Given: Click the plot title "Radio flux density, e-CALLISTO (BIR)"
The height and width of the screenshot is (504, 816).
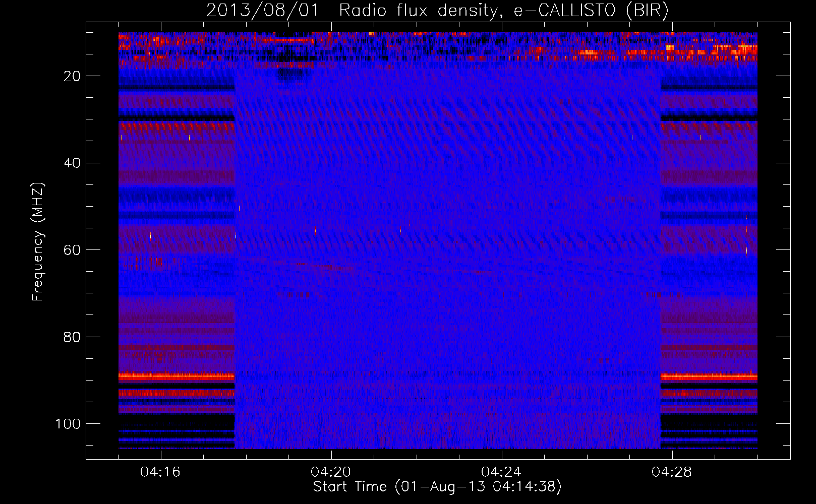Looking at the screenshot, I should coord(504,11).
